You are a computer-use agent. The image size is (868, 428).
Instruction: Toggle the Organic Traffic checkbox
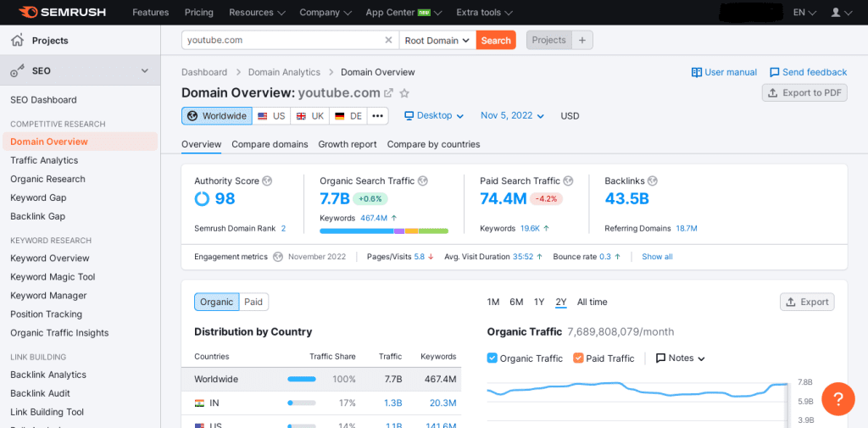(492, 359)
